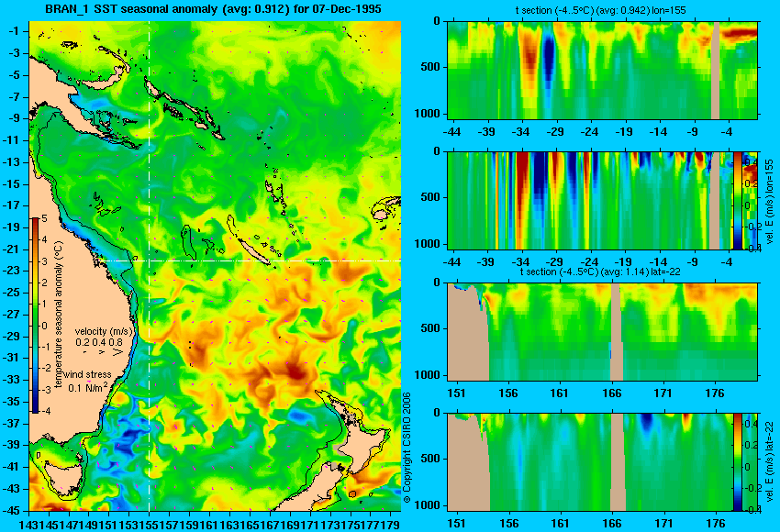Viewport: 780px width, 532px height.
Task: Click velocity color bar in lon=155 panel
Action: pyautogui.click(x=738, y=200)
